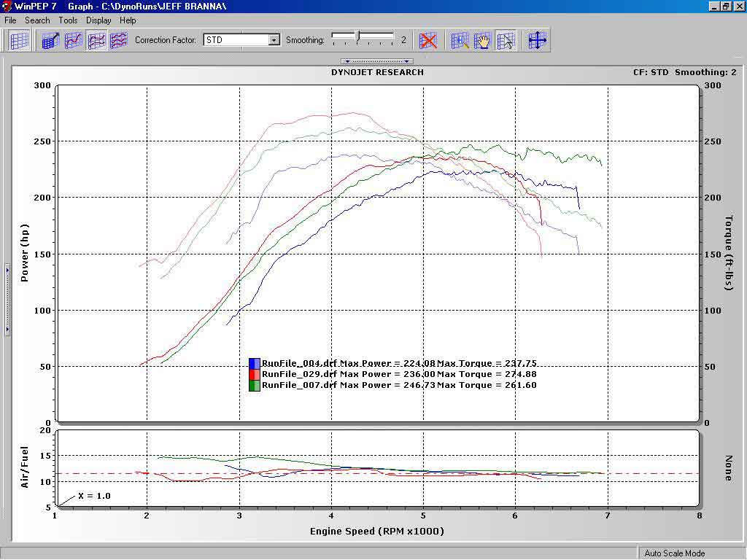Select the multi-curve graph layout icon
Image resolution: width=747 pixels, height=560 pixels.
click(119, 41)
